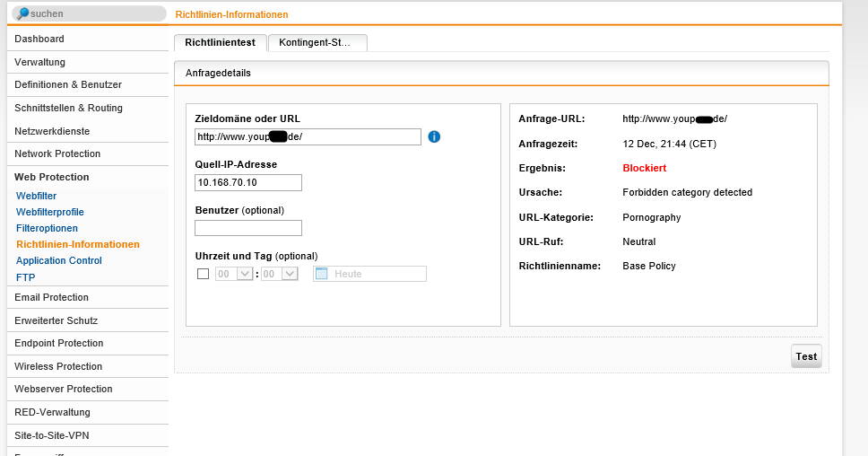Expand Network Protection menu

pyautogui.click(x=57, y=153)
